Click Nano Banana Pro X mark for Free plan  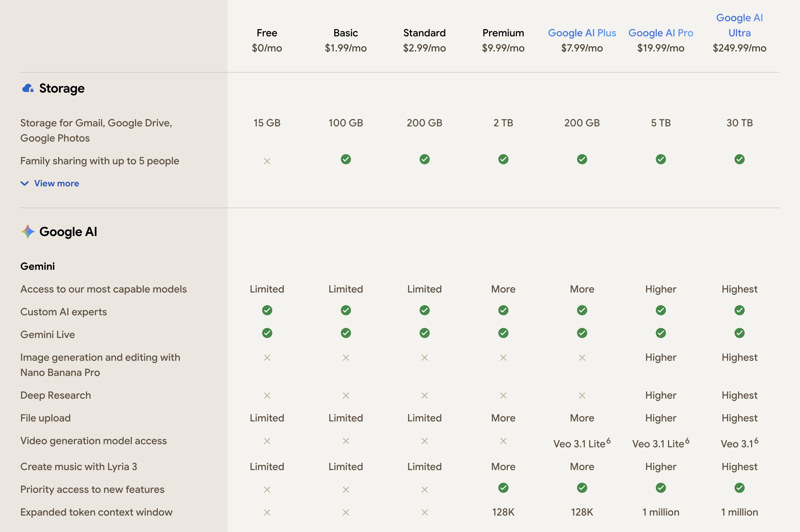click(x=267, y=357)
